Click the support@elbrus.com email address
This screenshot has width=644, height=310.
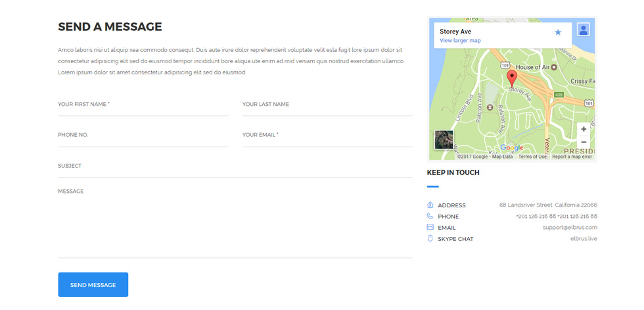(570, 227)
